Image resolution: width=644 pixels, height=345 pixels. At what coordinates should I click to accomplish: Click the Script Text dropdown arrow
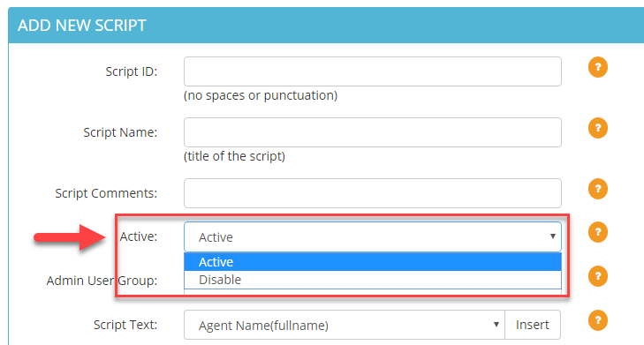pyautogui.click(x=496, y=325)
